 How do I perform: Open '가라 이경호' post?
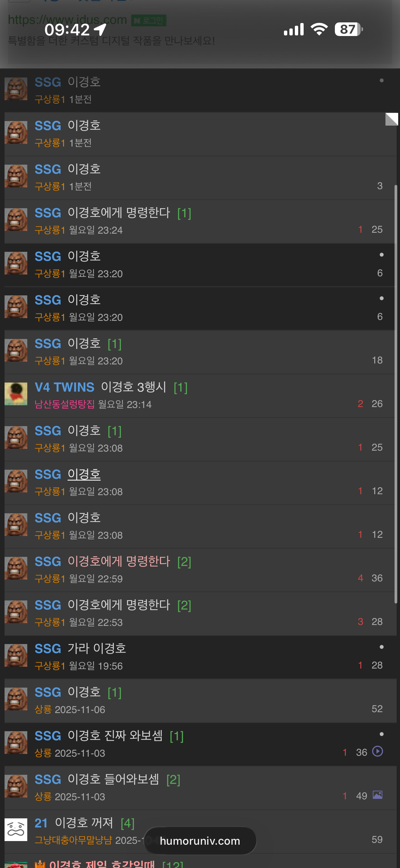97,648
